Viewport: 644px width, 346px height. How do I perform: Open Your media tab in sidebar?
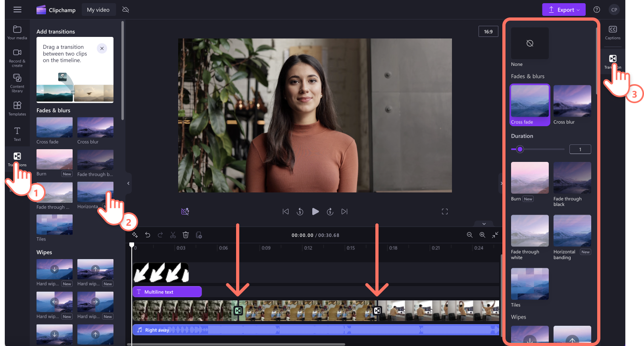tap(17, 33)
